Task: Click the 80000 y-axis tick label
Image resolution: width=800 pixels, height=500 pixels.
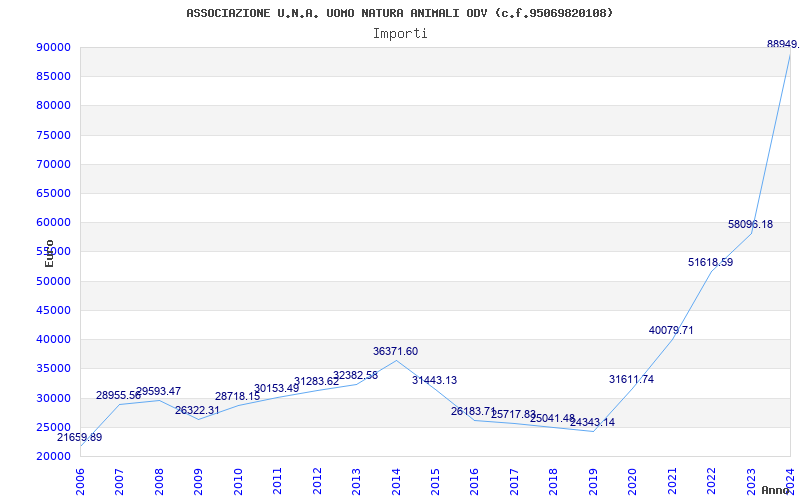Action: click(x=53, y=106)
